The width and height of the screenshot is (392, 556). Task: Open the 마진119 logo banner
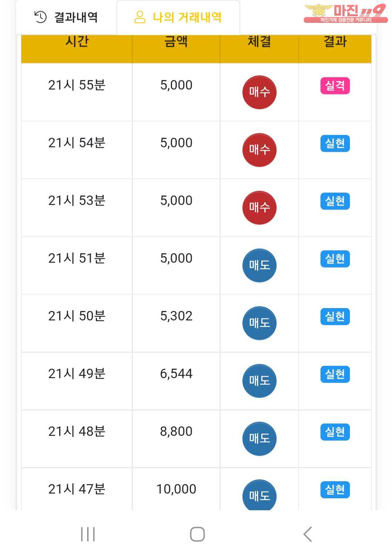[x=345, y=13]
